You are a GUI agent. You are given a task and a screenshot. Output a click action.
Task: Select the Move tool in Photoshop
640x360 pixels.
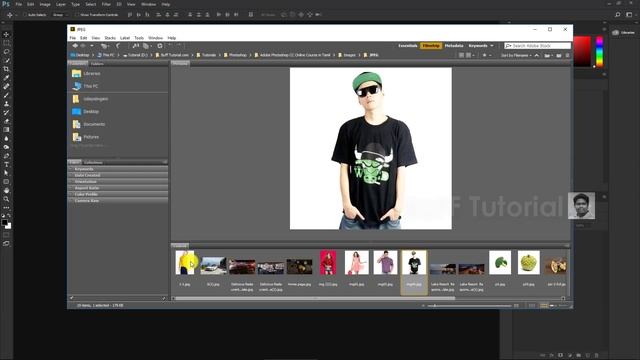click(6, 35)
